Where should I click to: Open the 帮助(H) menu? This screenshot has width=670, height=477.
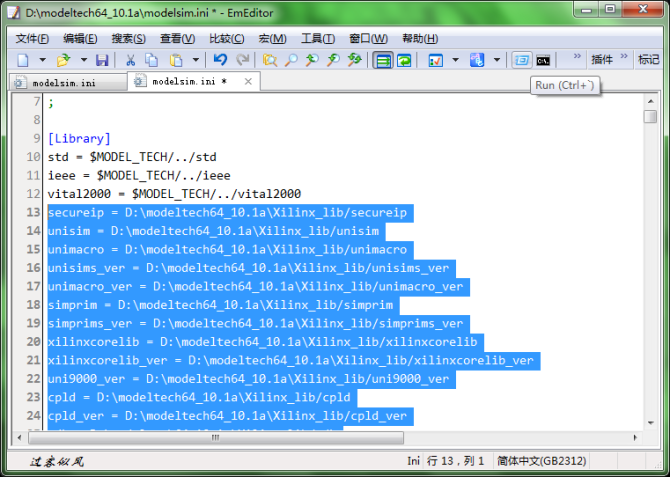(420, 39)
